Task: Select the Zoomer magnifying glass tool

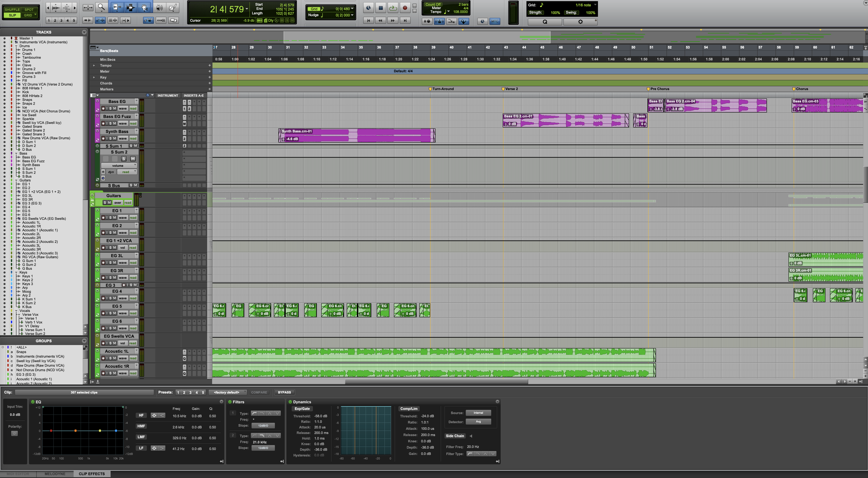Action: 101,7
